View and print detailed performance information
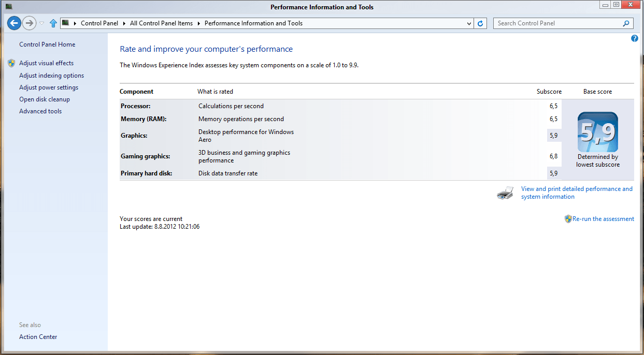The image size is (644, 355). pos(577,193)
